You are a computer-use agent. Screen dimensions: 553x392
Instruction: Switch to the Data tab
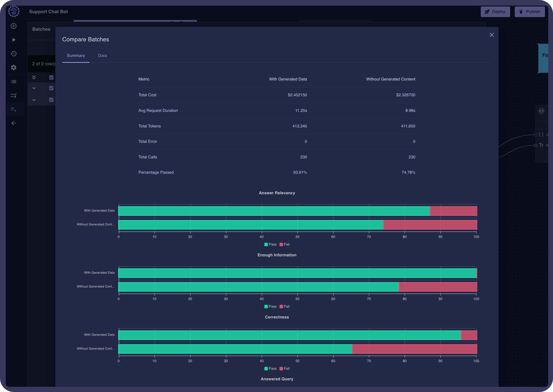(102, 56)
